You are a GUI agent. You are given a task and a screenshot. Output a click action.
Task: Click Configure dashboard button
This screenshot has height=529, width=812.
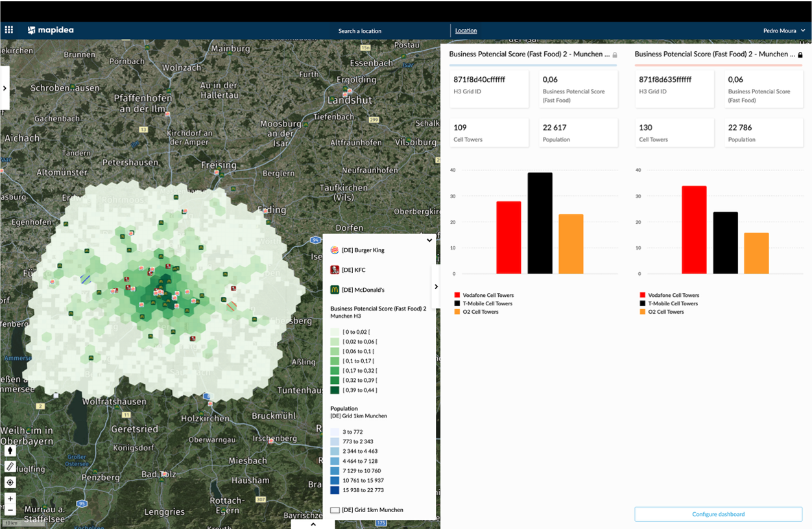coord(719,514)
